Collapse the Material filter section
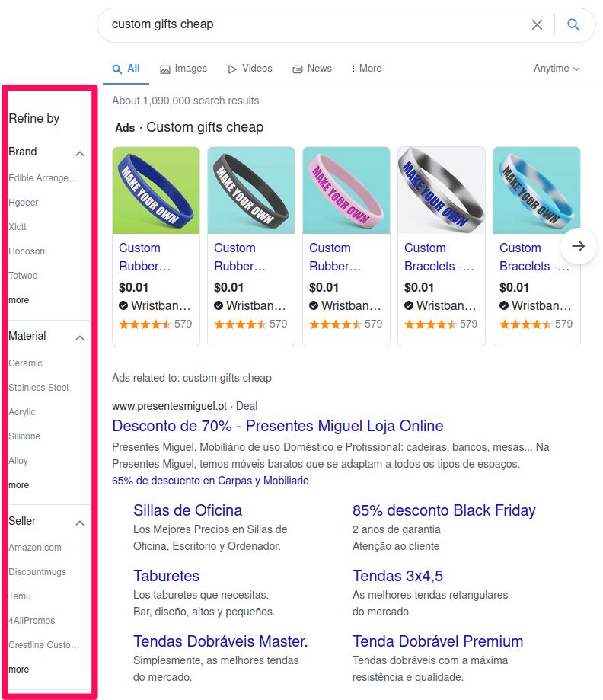The image size is (603, 700). [x=80, y=337]
